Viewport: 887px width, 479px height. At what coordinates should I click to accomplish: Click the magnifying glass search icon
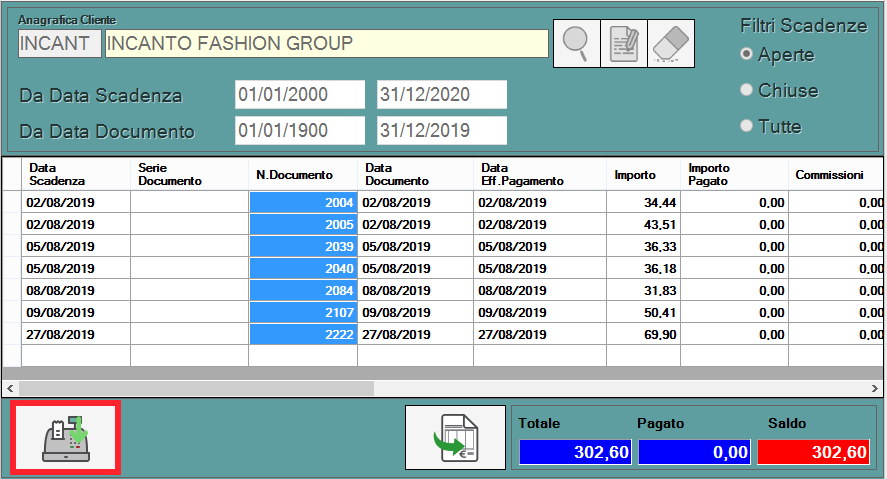point(576,43)
